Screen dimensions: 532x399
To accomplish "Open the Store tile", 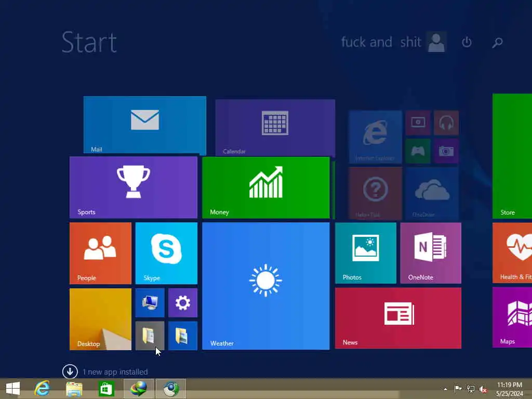I will tap(512, 156).
